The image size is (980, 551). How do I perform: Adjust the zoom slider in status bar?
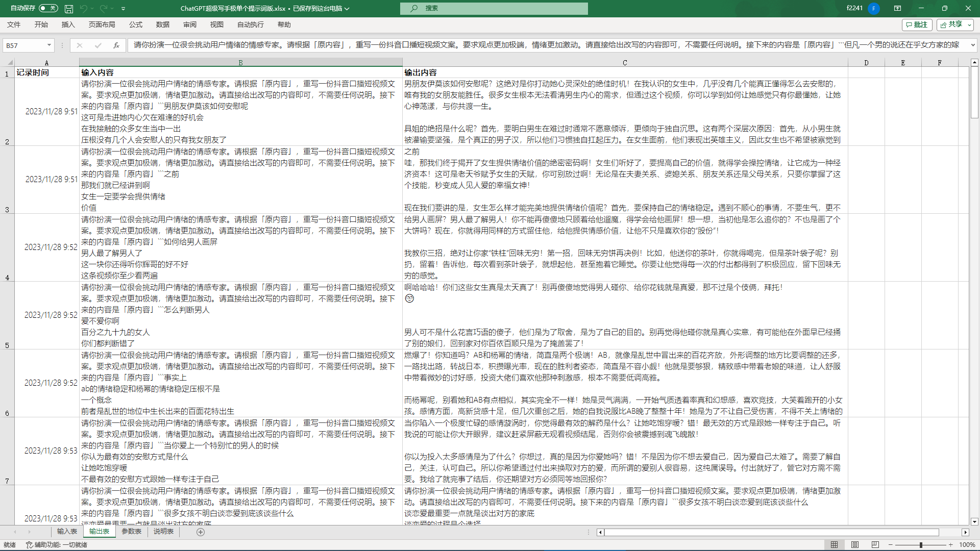921,545
